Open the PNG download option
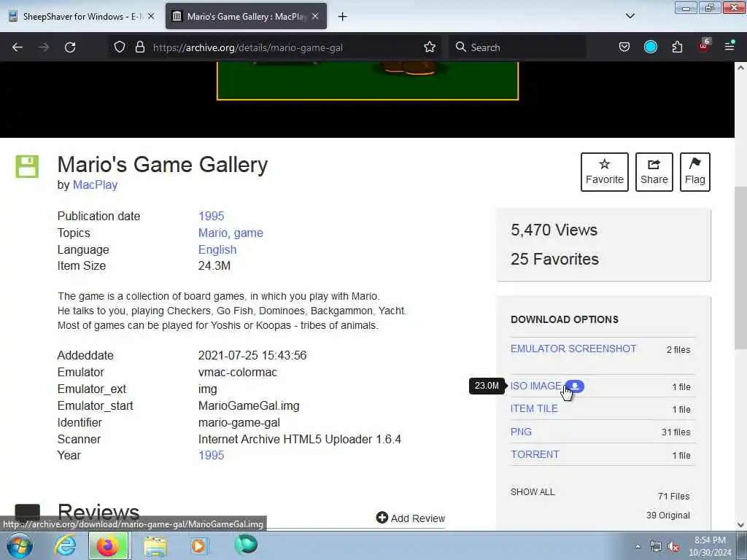The height and width of the screenshot is (560, 747). click(x=521, y=432)
